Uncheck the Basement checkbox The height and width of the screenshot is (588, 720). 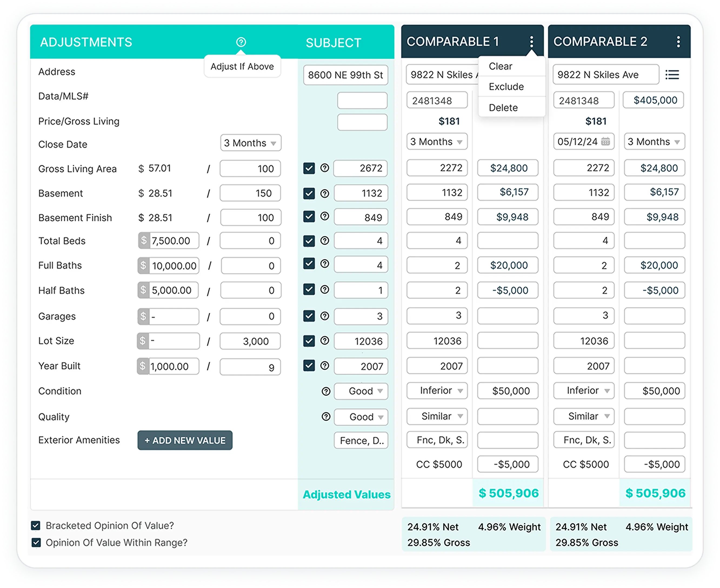coord(309,193)
